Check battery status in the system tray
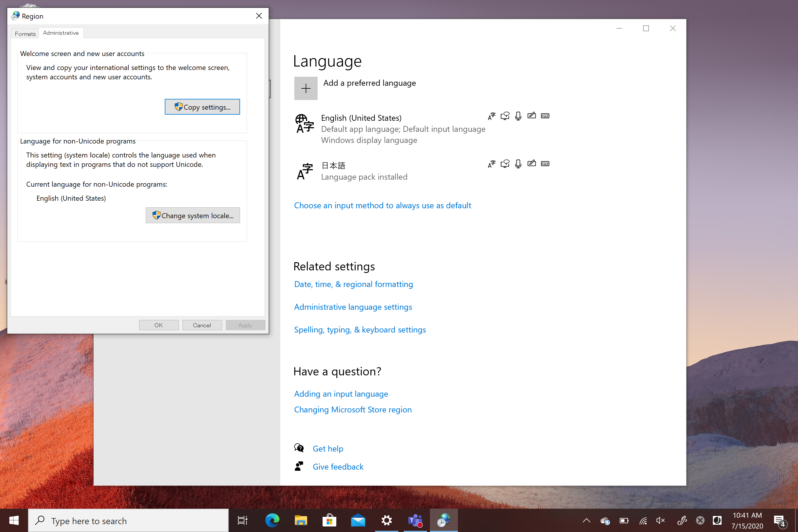Viewport: 798px width, 532px height. pos(624,520)
